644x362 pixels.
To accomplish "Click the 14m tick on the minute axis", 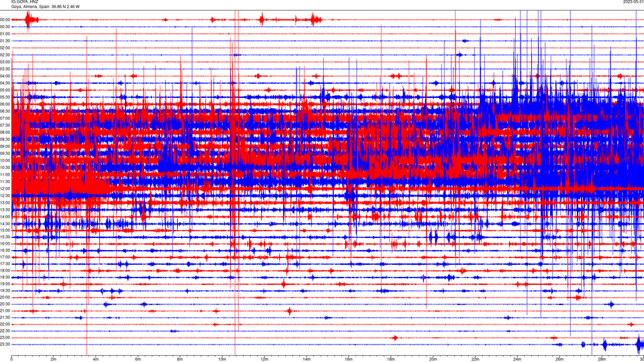I will 307,359.
